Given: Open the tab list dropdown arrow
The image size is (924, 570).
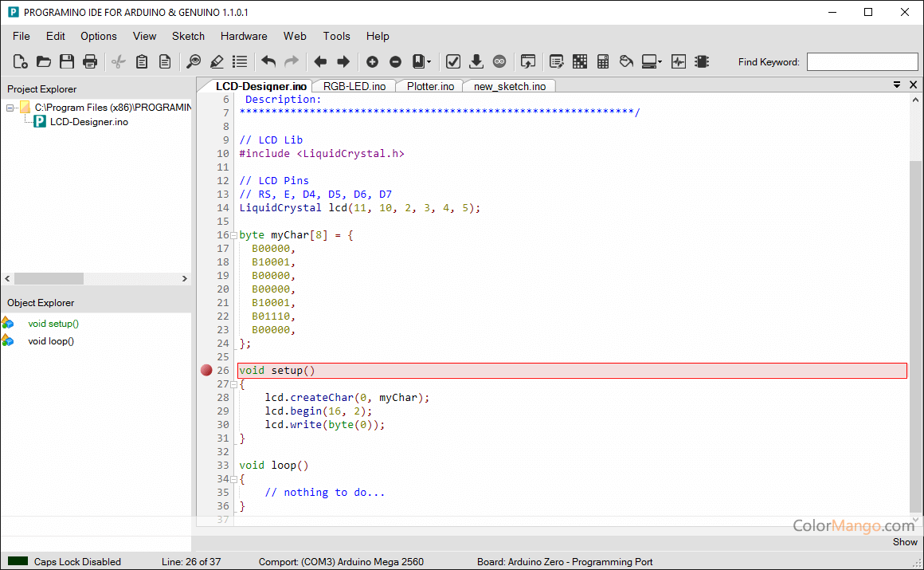Looking at the screenshot, I should pyautogui.click(x=897, y=85).
